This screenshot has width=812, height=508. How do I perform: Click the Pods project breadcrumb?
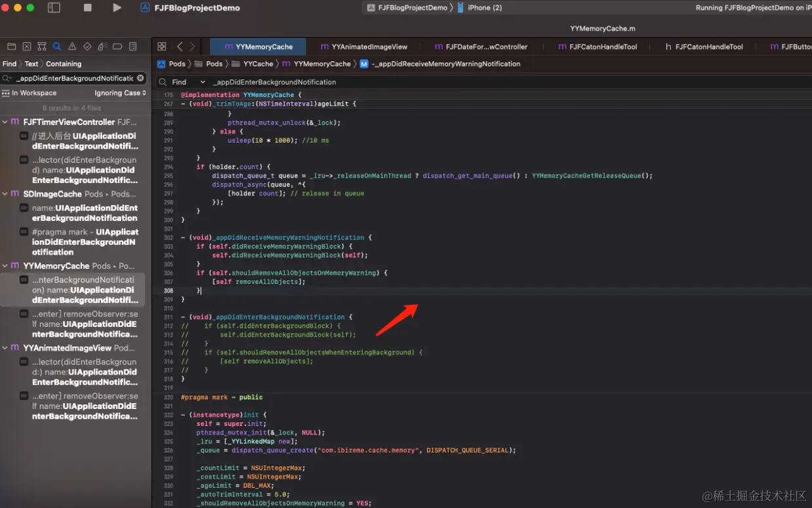[x=171, y=64]
